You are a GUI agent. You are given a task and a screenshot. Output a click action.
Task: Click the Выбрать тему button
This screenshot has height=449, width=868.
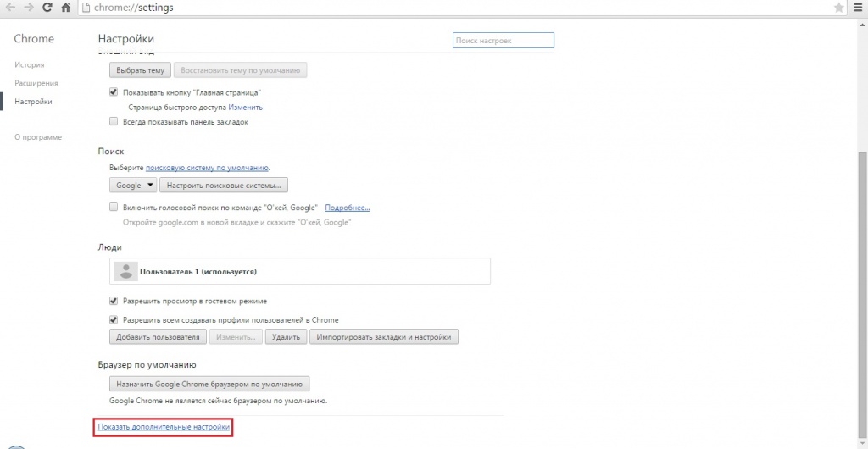(141, 70)
